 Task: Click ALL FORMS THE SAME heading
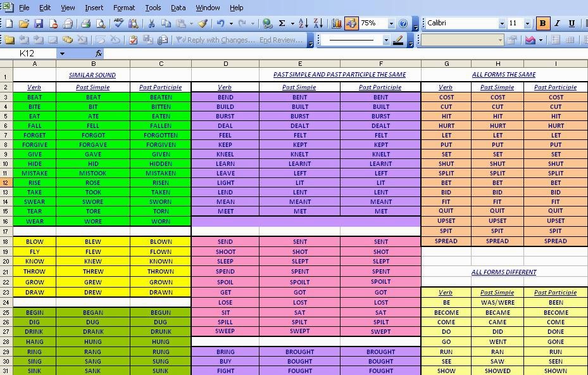click(x=504, y=75)
